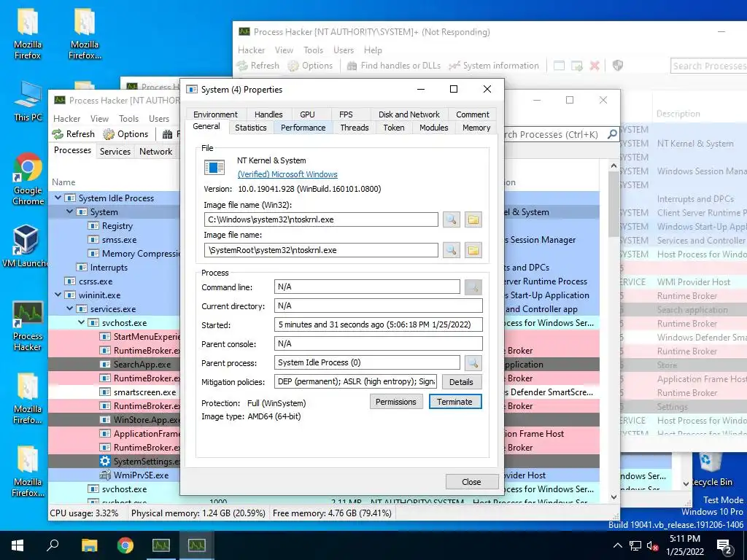The width and height of the screenshot is (747, 560).
Task: Open Google Chrome desktop shortcut
Action: [x=28, y=179]
